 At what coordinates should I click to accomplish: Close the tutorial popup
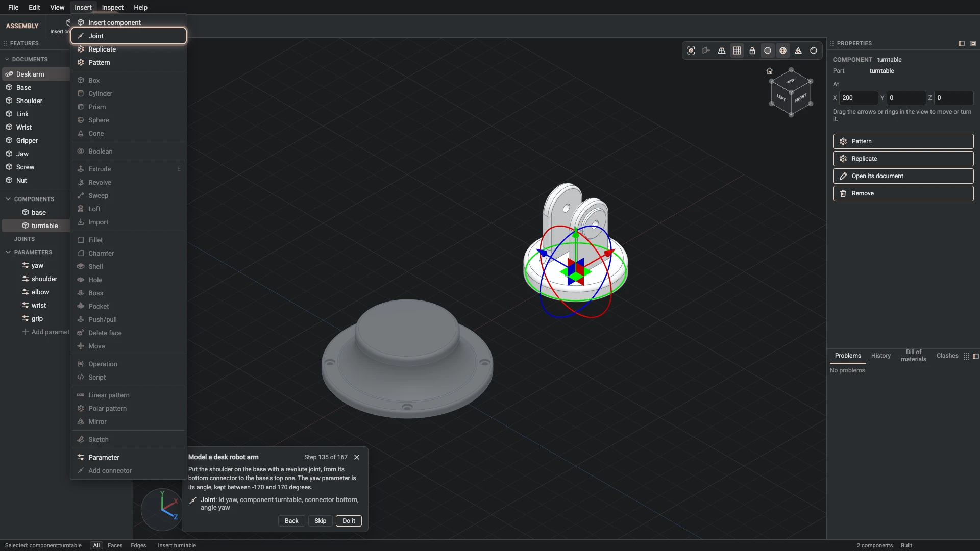357,457
